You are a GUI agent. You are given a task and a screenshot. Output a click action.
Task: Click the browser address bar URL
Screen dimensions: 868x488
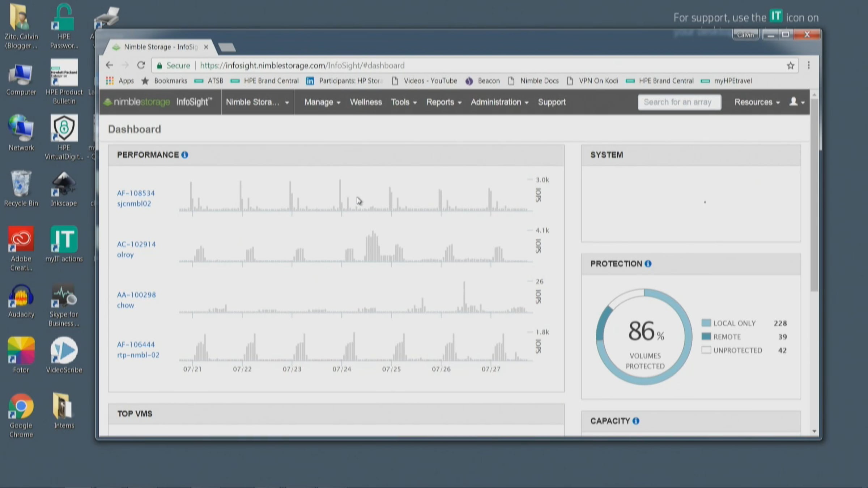coord(302,65)
